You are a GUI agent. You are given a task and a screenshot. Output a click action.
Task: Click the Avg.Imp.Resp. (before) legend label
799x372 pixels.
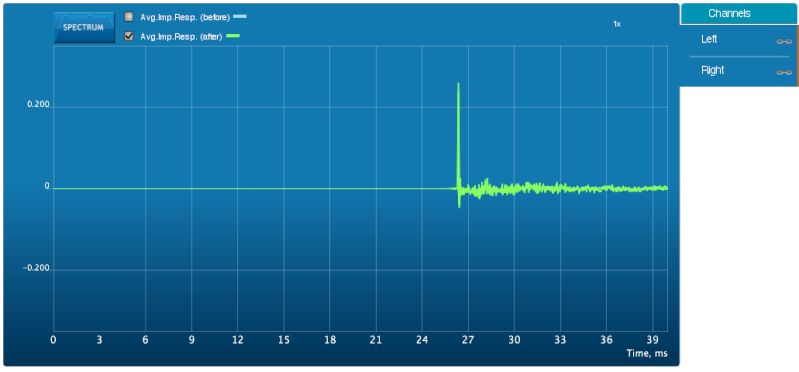point(185,17)
